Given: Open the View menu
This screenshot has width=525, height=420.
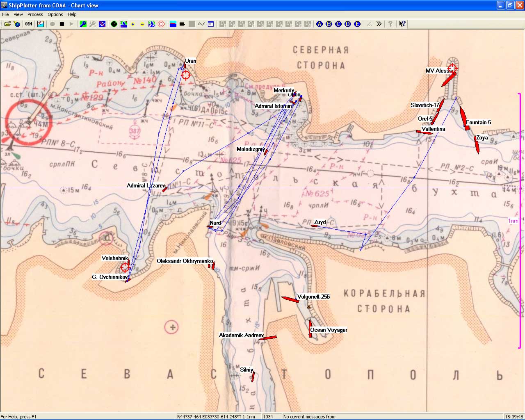Looking at the screenshot, I should (x=18, y=14).
